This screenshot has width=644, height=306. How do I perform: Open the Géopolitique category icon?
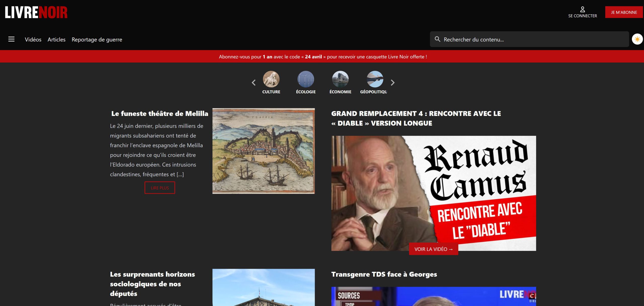pyautogui.click(x=375, y=79)
